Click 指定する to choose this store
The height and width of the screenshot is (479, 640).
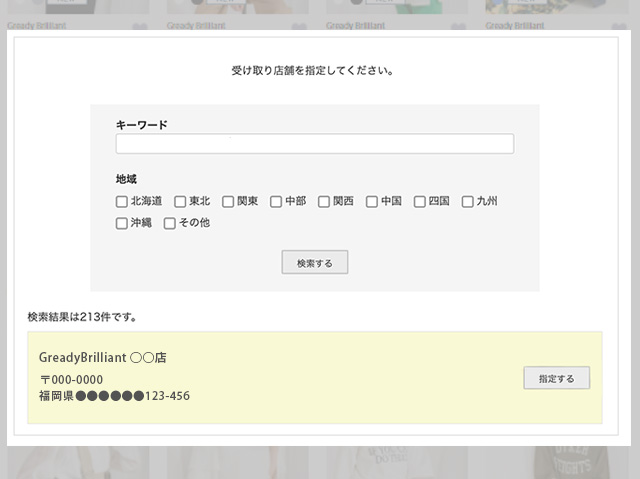pos(556,378)
